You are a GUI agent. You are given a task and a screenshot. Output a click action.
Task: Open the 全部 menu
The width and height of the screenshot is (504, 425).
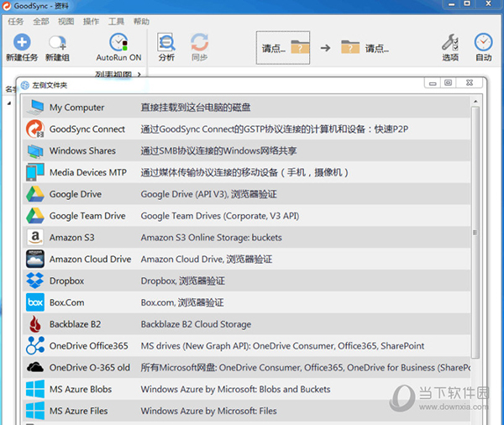click(x=41, y=22)
